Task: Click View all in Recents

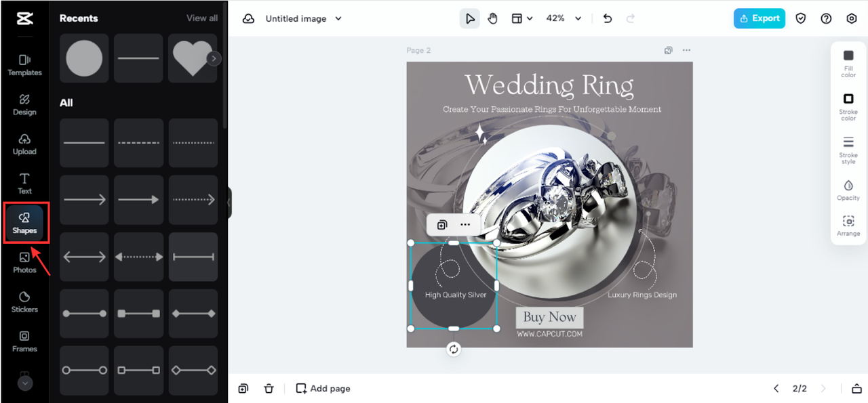Action: coord(202,18)
